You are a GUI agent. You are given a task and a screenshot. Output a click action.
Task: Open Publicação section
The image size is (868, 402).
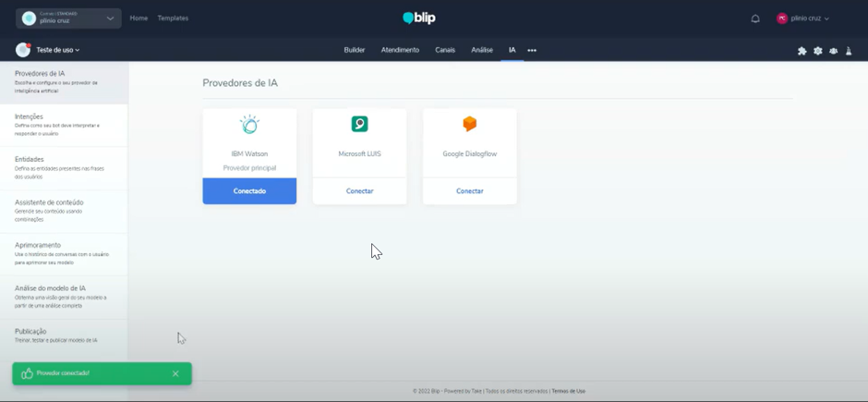point(64,335)
